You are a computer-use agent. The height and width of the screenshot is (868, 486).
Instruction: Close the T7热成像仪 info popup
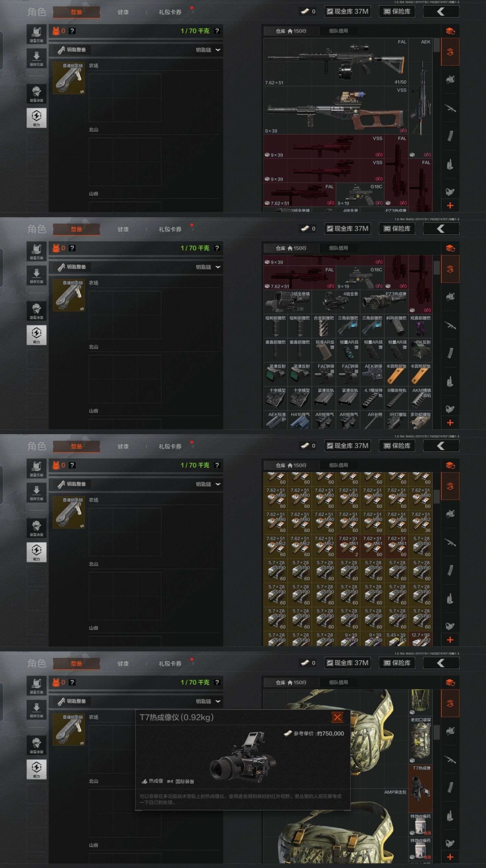click(x=337, y=717)
